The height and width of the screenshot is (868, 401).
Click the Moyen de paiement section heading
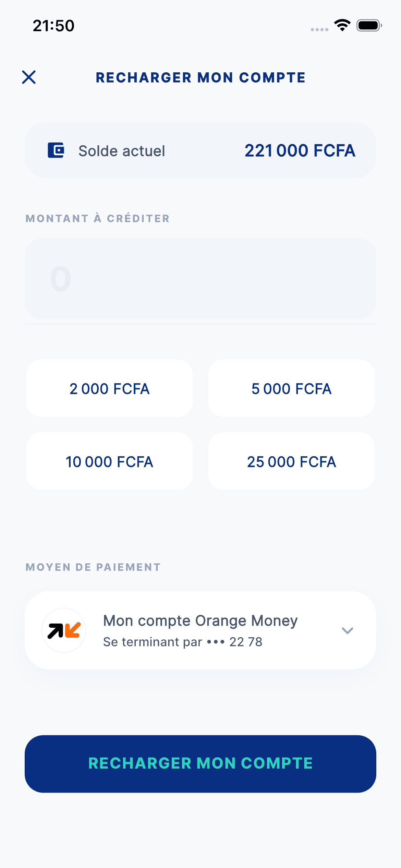[x=93, y=567]
